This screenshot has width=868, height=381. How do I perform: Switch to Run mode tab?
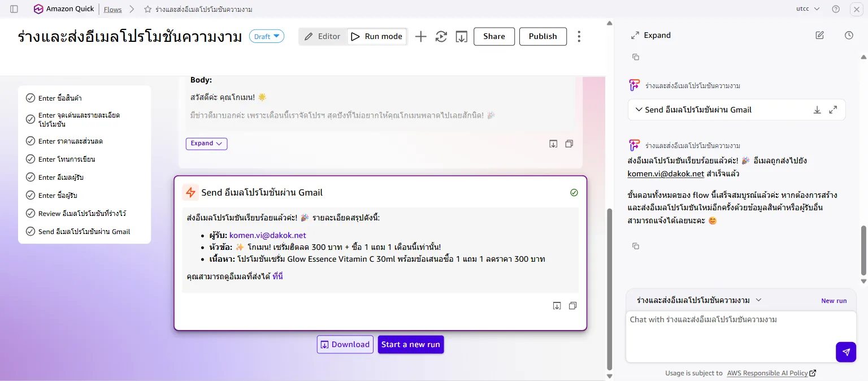point(377,36)
